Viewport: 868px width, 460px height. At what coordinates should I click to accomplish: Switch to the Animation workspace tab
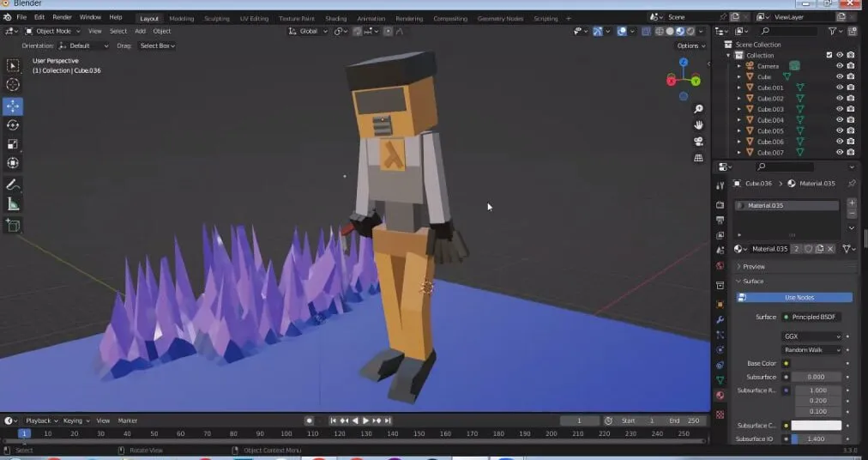pos(371,18)
